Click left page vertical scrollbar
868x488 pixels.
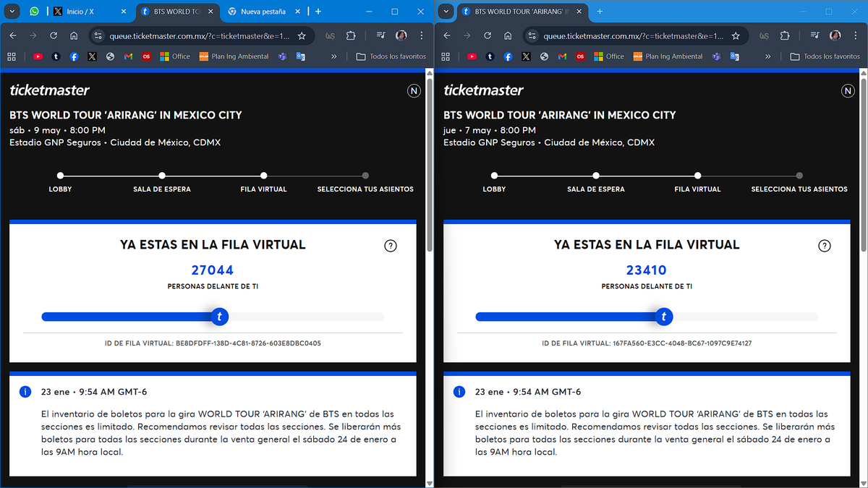(x=428, y=166)
